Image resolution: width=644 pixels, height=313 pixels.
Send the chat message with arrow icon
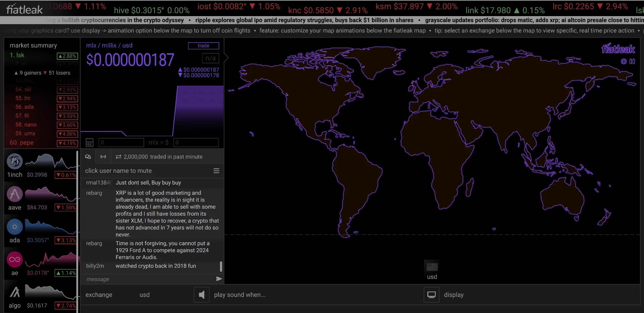pyautogui.click(x=219, y=279)
